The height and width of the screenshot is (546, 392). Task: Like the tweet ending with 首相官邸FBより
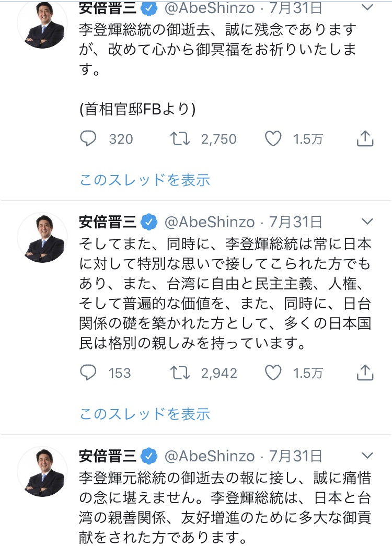(273, 138)
